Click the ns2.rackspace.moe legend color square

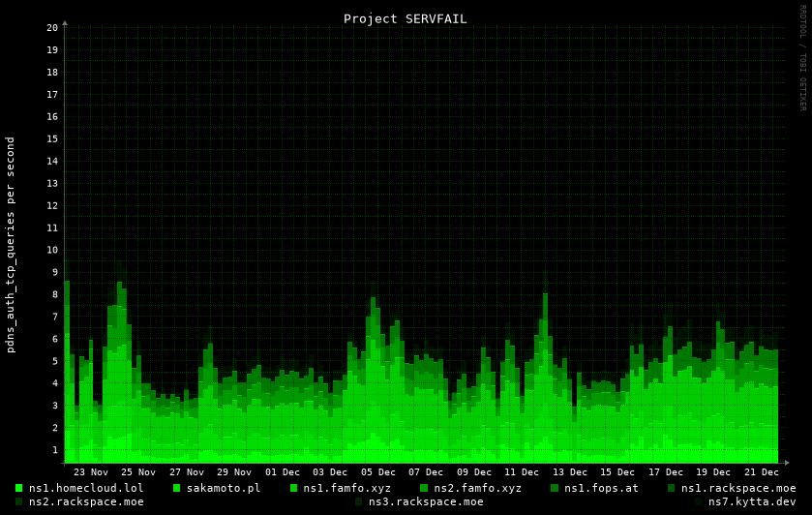click(x=19, y=501)
